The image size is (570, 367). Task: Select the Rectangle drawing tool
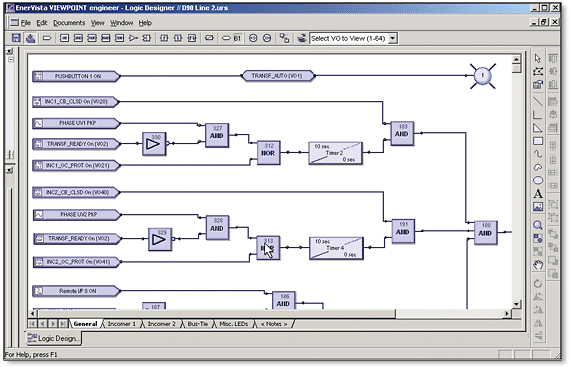pyautogui.click(x=538, y=141)
